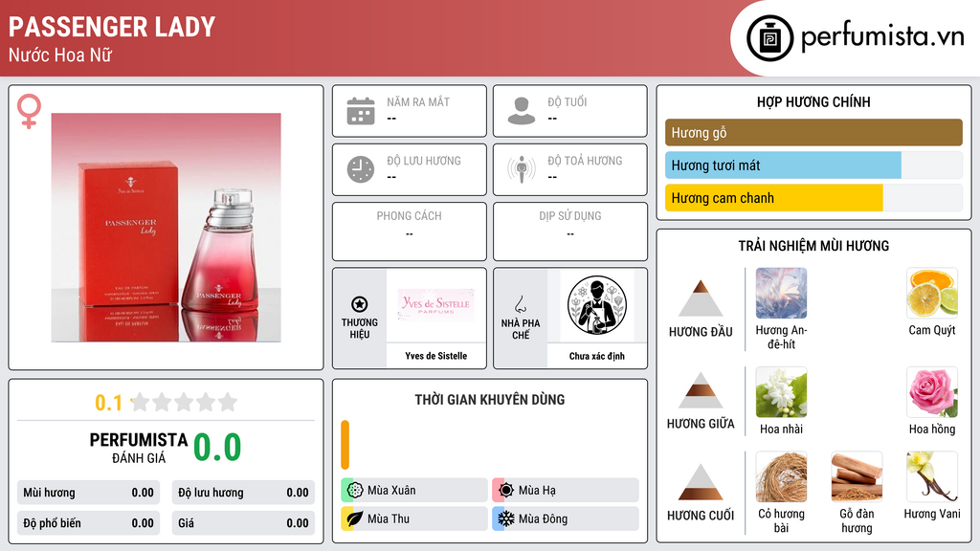980x551 pixels.
Task: Select the Mùa Hạ season chip
Action: [x=566, y=491]
